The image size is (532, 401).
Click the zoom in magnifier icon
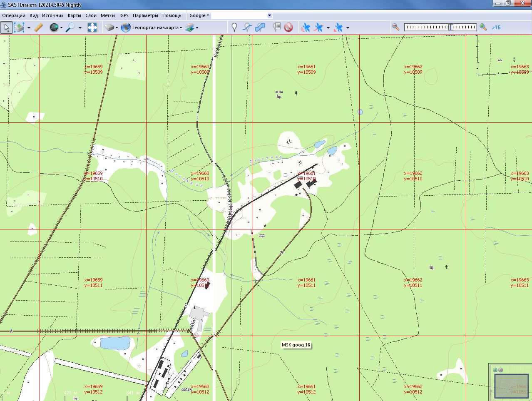(483, 27)
